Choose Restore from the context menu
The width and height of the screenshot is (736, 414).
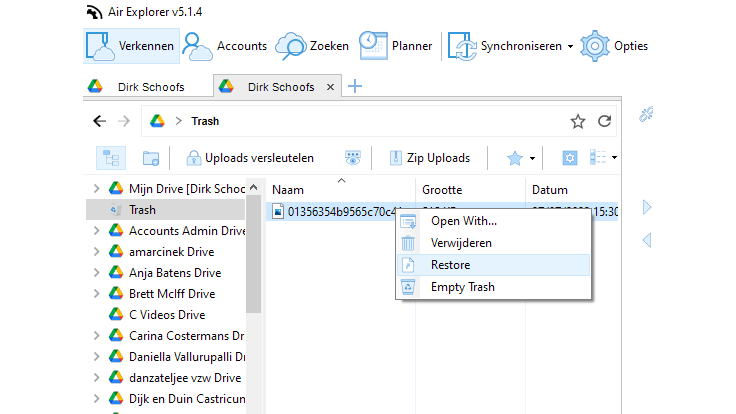(x=450, y=265)
